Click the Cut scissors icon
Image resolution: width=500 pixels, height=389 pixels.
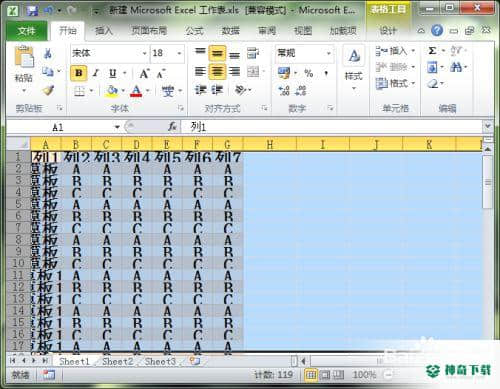[x=48, y=53]
